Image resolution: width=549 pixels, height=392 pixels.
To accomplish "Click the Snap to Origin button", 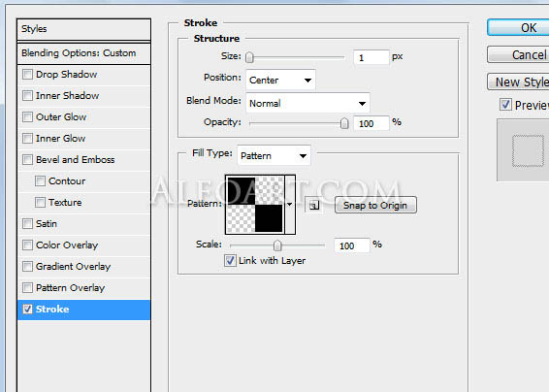I will point(375,206).
